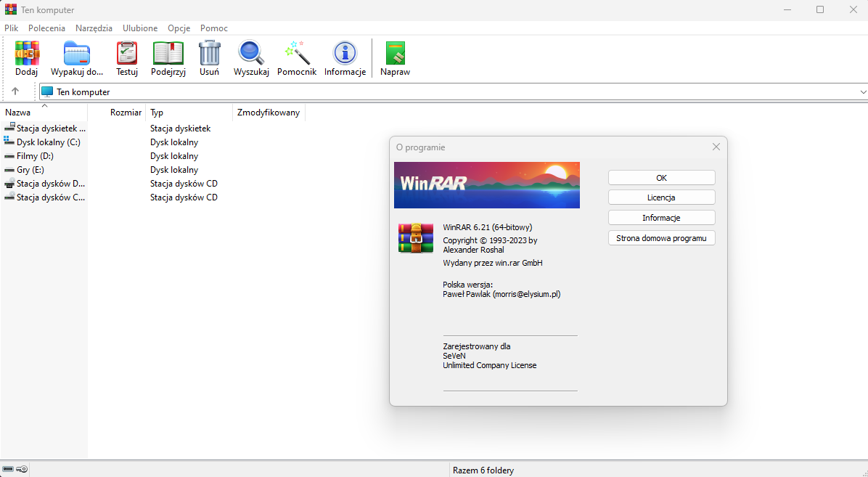Click the Dysk lokalny (C:) drive icon
The image size is (868, 477).
pos(9,142)
